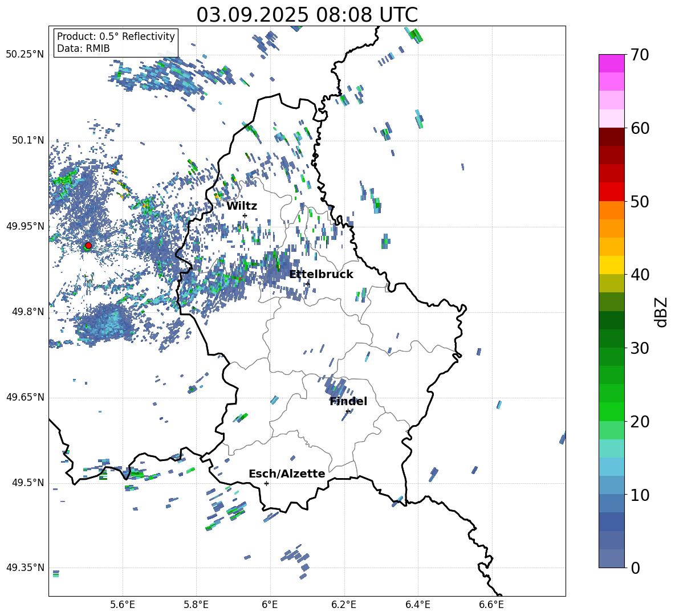Image resolution: width=675 pixels, height=616 pixels.
Task: Click the 30 value on colorbar
Action: [640, 348]
